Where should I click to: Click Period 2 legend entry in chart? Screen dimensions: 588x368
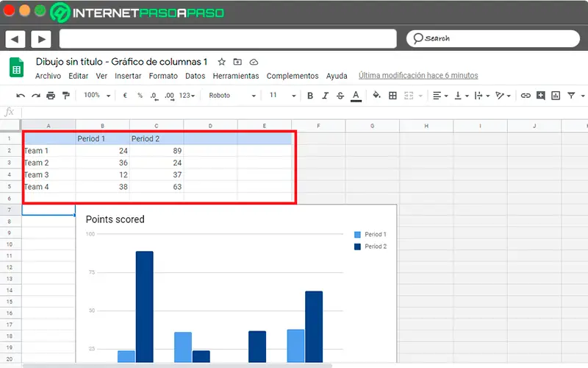[370, 247]
